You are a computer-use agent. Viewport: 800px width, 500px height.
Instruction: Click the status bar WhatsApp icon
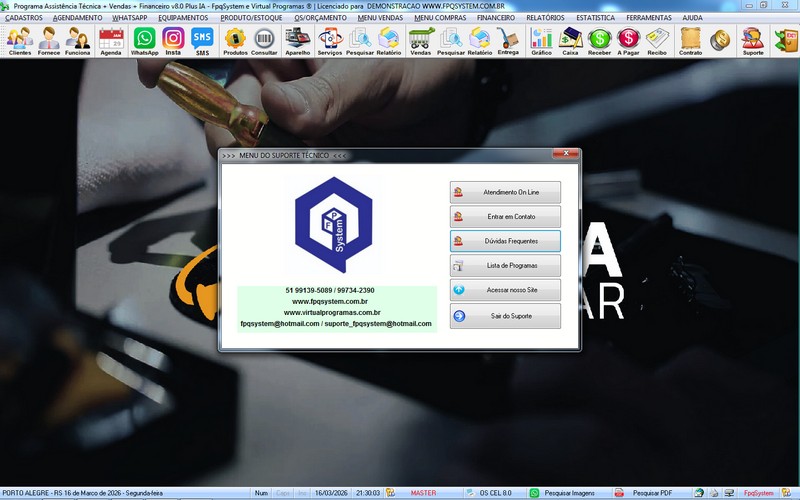[x=534, y=493]
